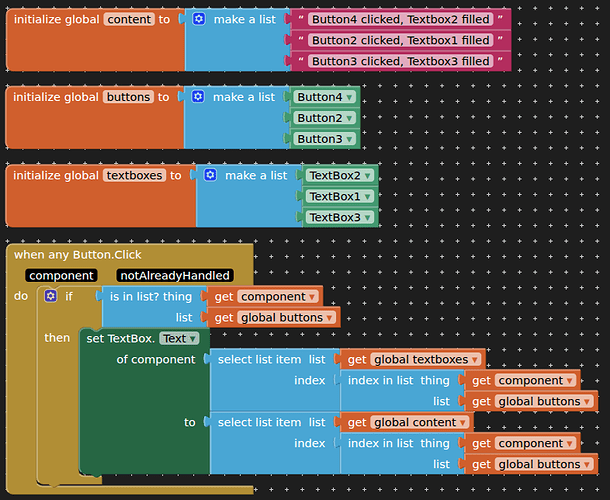Open the Button3 component dropdown
The height and width of the screenshot is (500, 610).
(350, 139)
